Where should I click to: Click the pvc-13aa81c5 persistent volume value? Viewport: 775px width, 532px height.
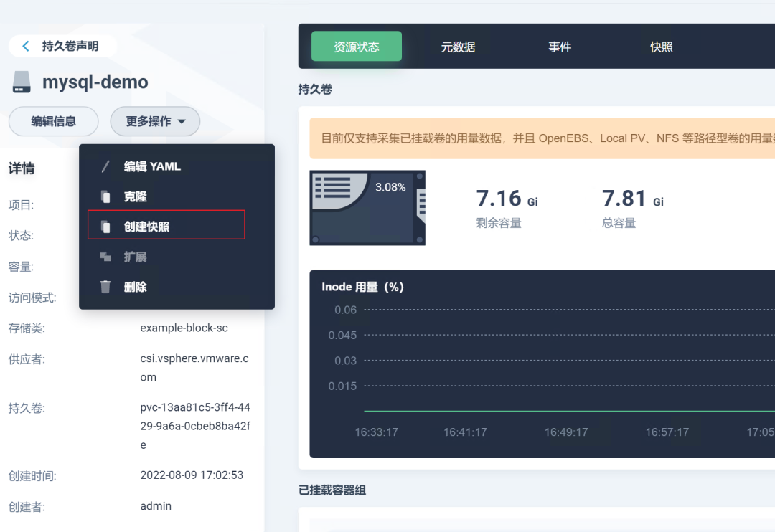click(x=195, y=426)
